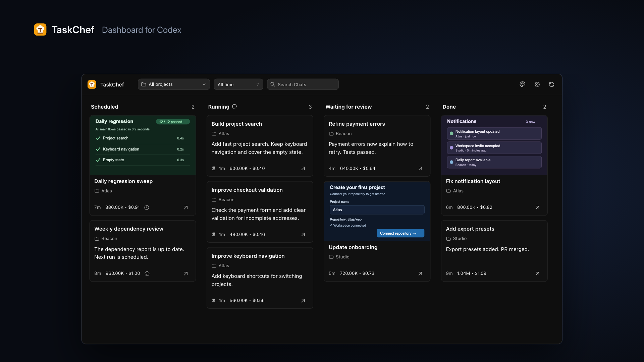Open settings gear icon
The image size is (644, 362).
click(537, 84)
